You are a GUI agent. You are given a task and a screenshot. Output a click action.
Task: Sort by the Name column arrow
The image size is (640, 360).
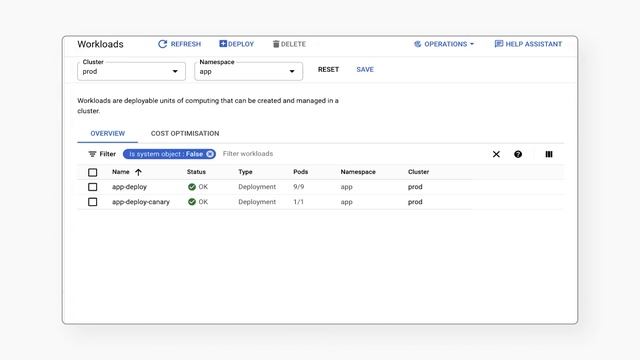click(138, 172)
